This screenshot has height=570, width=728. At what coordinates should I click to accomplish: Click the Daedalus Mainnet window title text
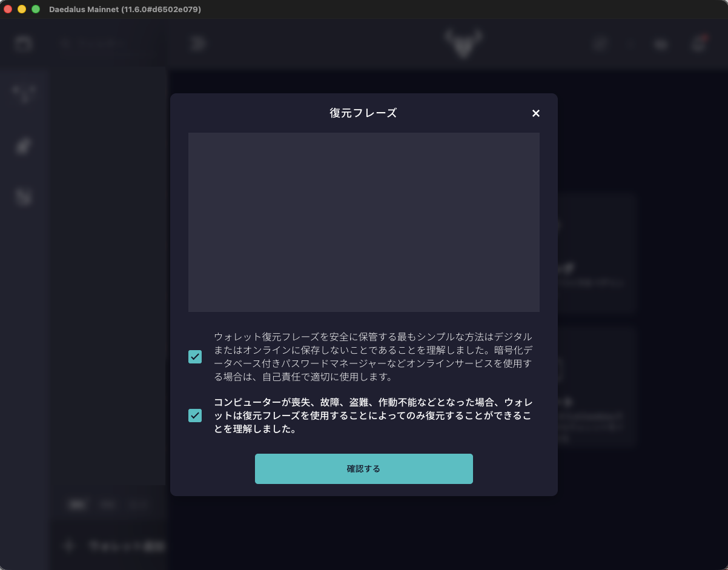tap(125, 9)
